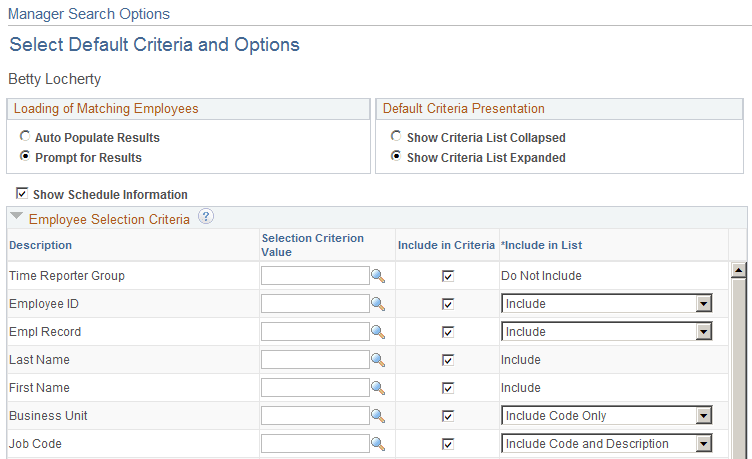Click the Last Name criterion value field

click(314, 360)
